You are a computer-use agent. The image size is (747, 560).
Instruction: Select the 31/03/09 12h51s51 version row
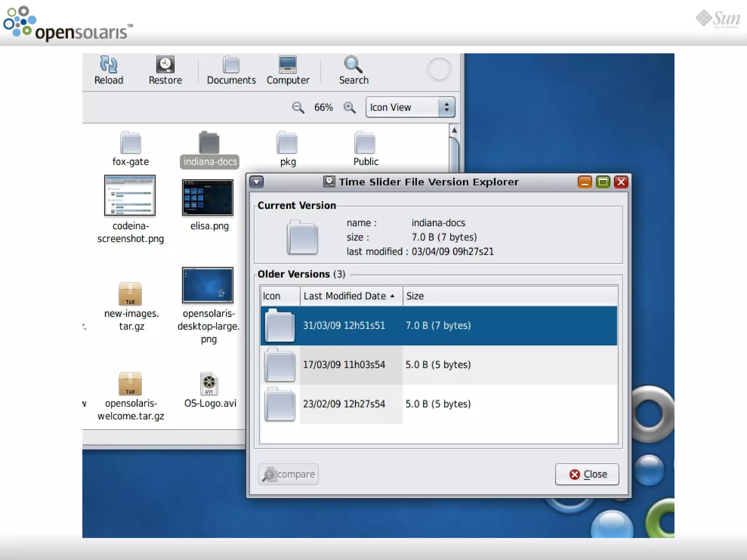tap(439, 326)
